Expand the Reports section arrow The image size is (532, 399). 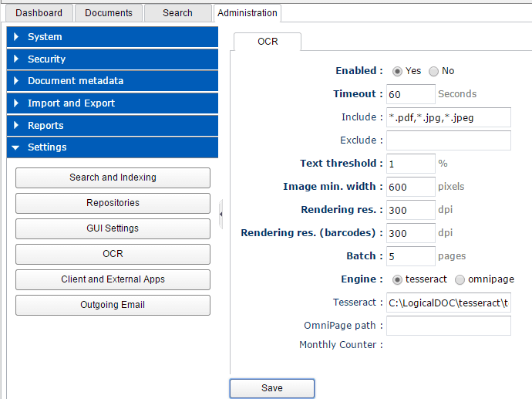16,125
